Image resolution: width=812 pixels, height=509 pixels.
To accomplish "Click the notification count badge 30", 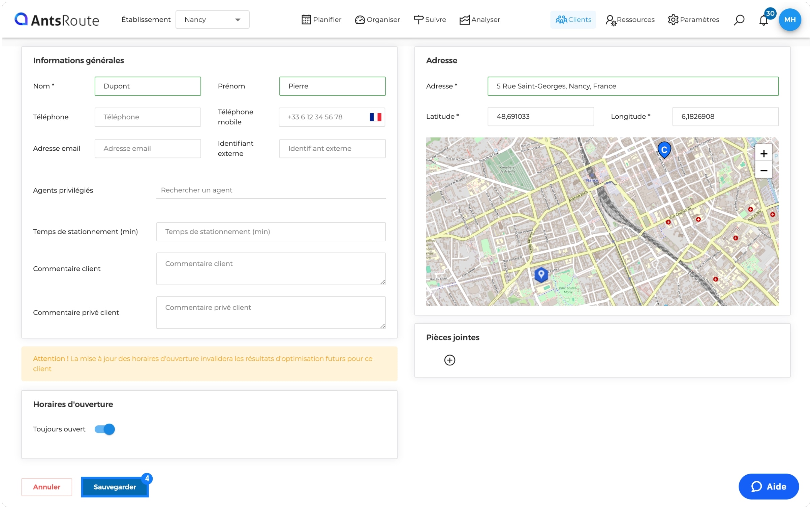I will click(x=770, y=13).
